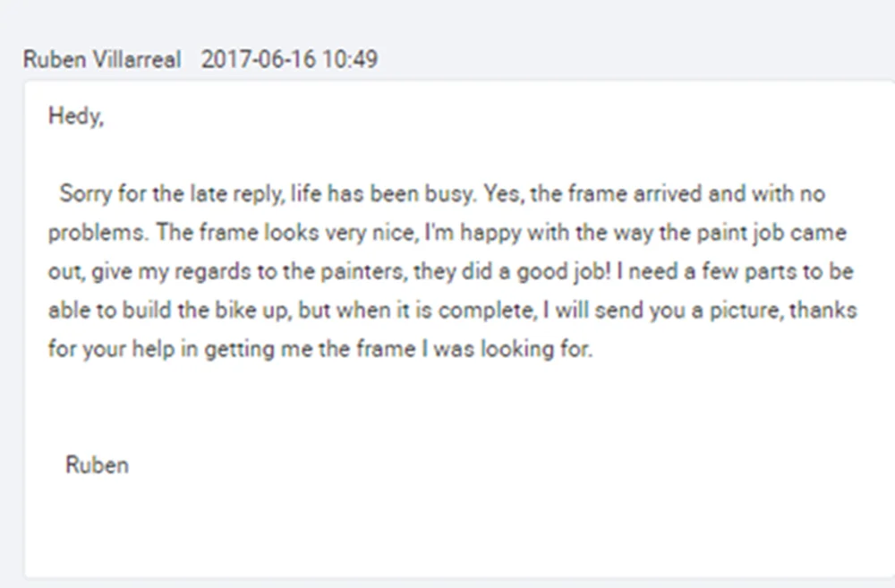Click the line beginning 'problems. The frame looks'
Viewport: 895px width, 588px height.
447,233
